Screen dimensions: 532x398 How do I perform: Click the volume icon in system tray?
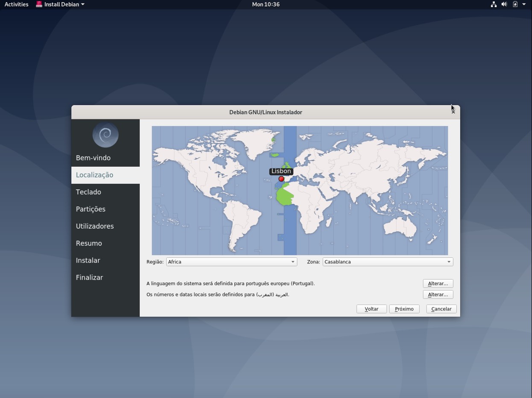click(x=504, y=4)
